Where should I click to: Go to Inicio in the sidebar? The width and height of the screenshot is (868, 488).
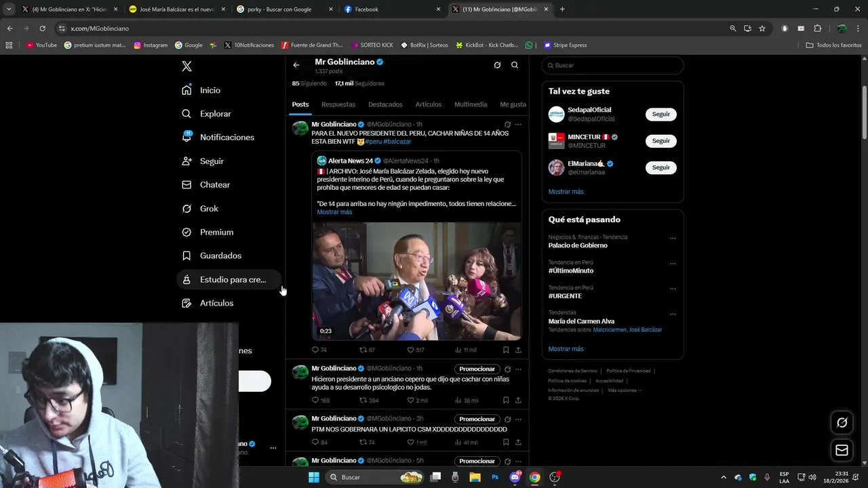pos(201,90)
